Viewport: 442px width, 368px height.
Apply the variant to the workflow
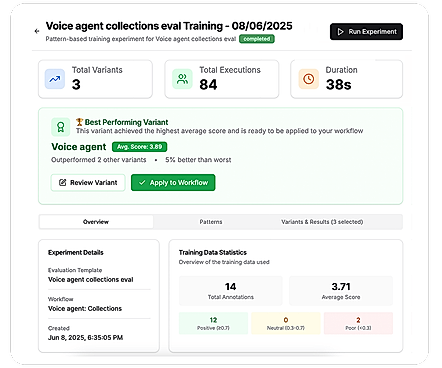point(173,183)
